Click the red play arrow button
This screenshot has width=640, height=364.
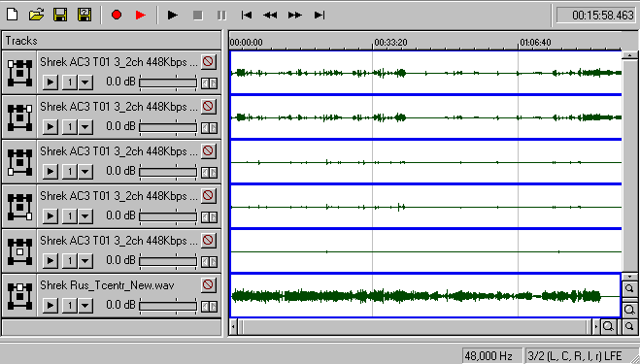(x=141, y=16)
